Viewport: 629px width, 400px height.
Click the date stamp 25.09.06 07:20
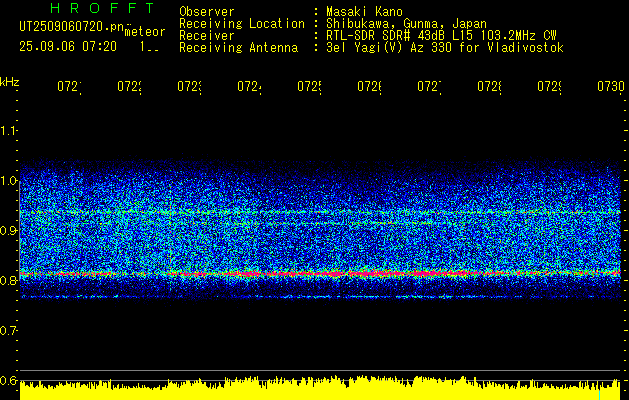click(68, 47)
